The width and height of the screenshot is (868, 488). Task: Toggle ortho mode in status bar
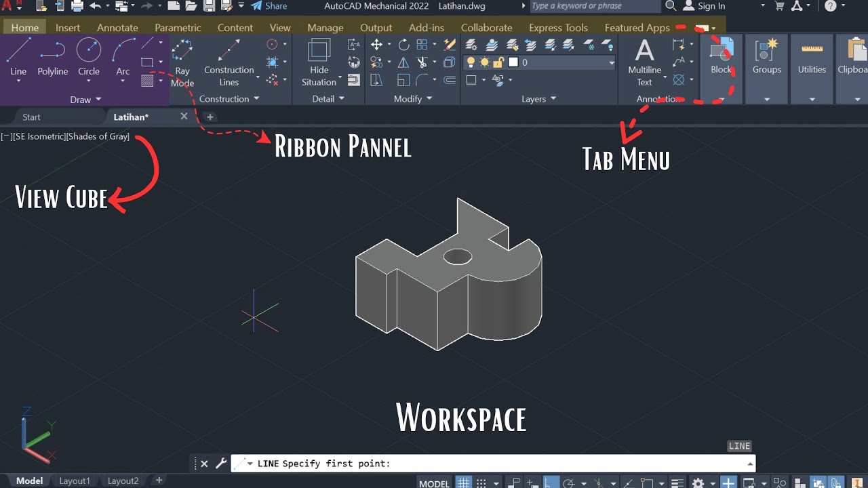[551, 483]
